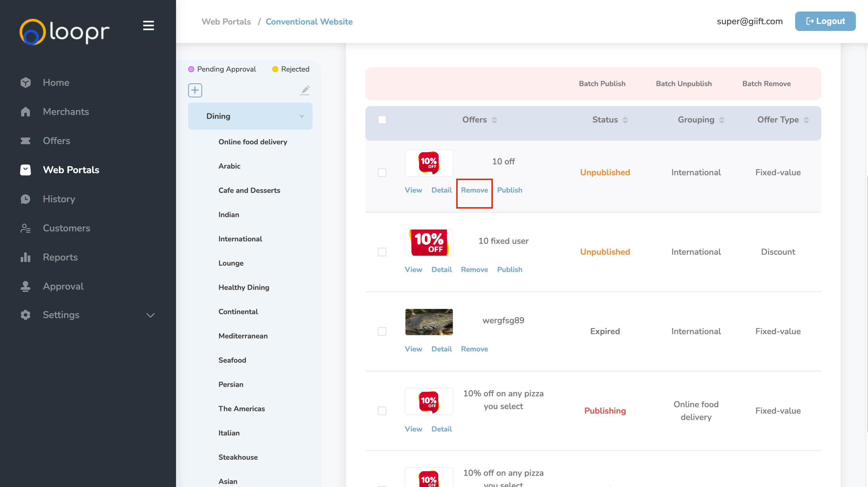Viewport: 868px width, 487px height.
Task: Click the '10 fixed user' offer thumbnail
Action: point(429,242)
